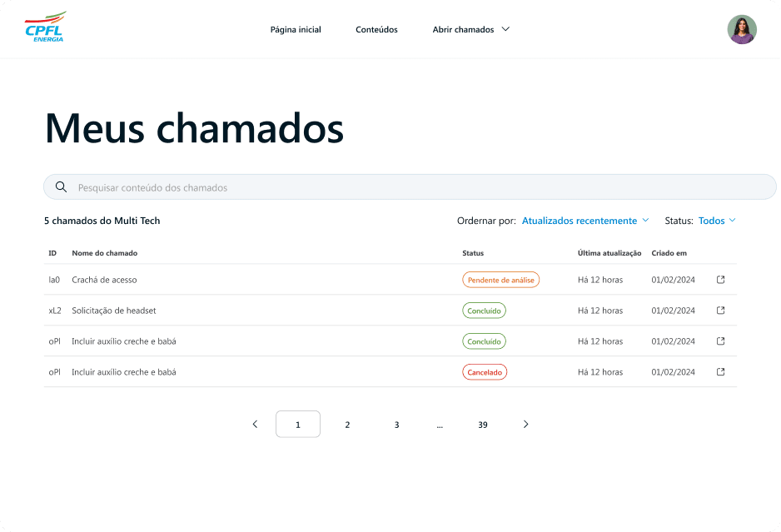Viewport: 781px width, 532px height.
Task: Click the Meus chamados heading
Action: pyautogui.click(x=194, y=128)
